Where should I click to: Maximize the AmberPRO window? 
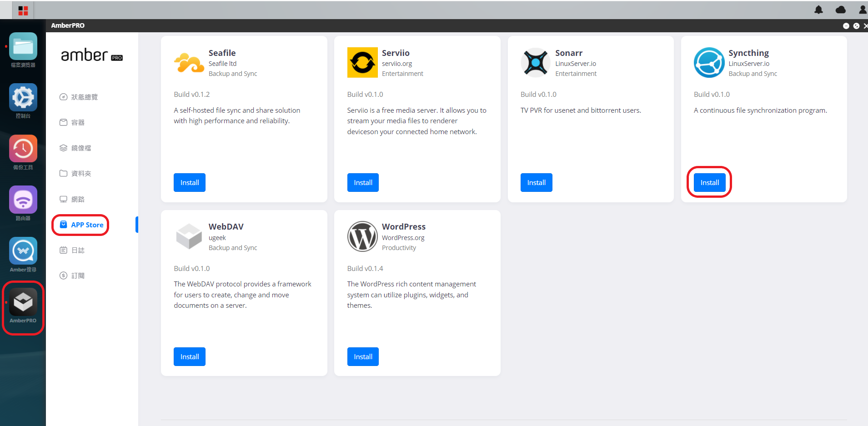[x=856, y=26]
